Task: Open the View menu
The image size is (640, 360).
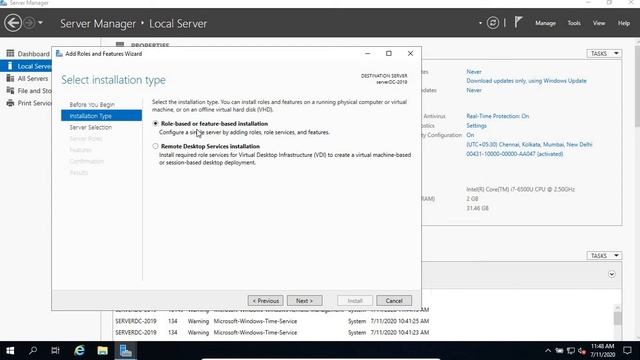Action: [599, 23]
